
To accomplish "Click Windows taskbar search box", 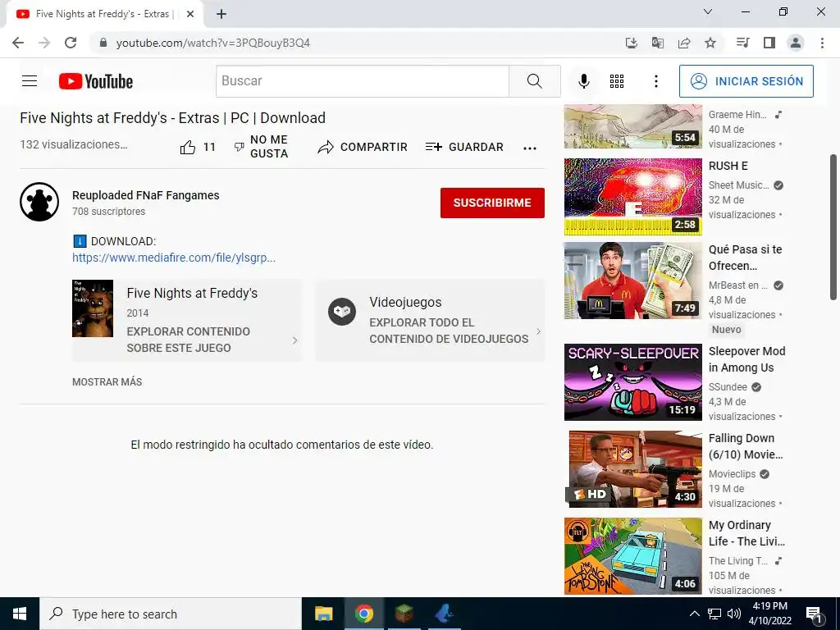I will 171,614.
